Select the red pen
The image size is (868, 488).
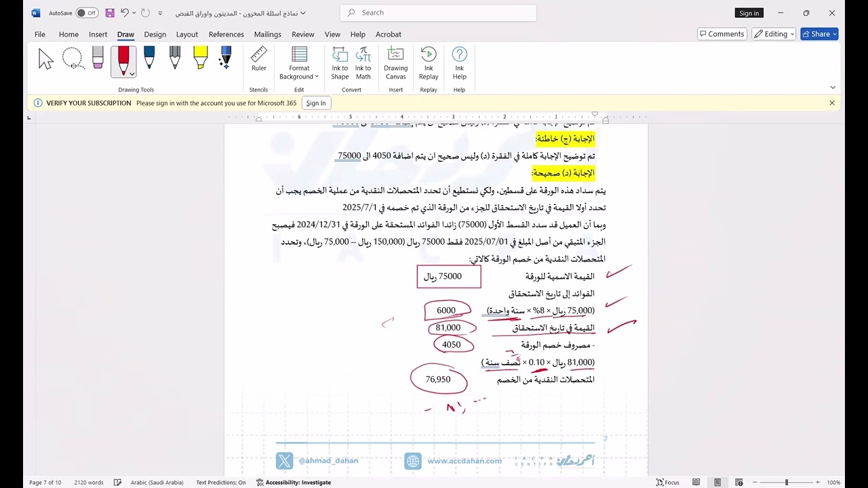[123, 60]
